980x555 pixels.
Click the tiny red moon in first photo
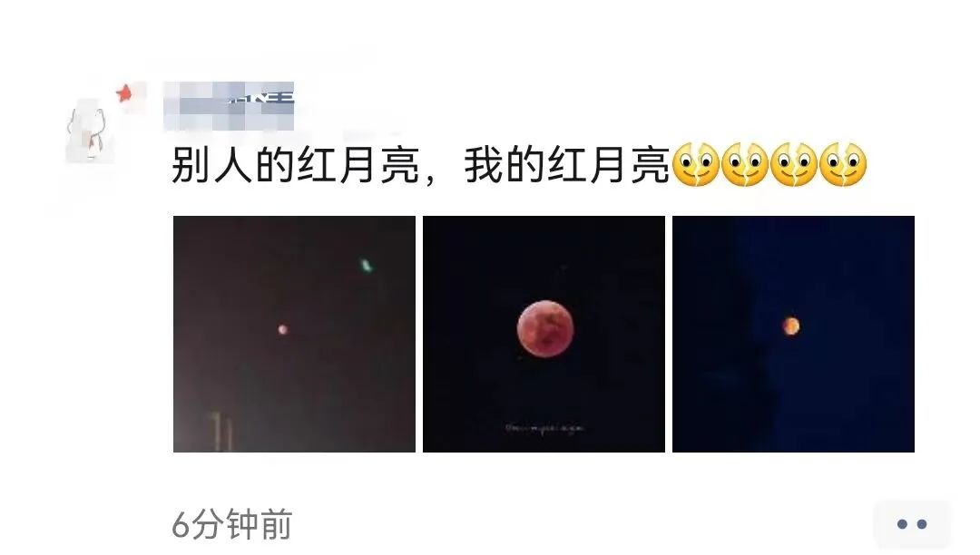[282, 329]
